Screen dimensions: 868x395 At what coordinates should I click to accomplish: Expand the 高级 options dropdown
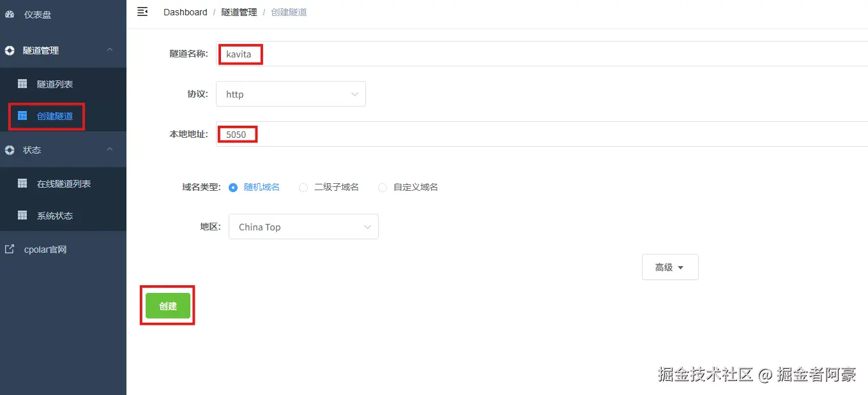(x=670, y=267)
